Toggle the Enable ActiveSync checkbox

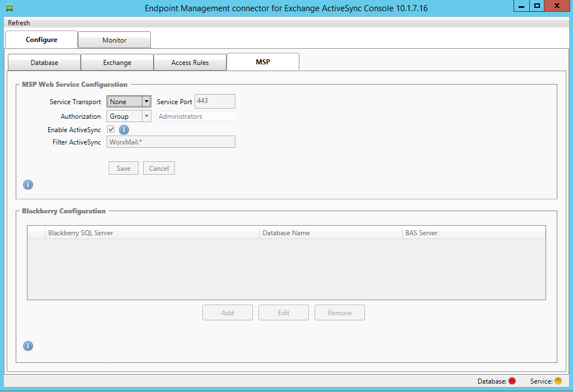(x=111, y=129)
